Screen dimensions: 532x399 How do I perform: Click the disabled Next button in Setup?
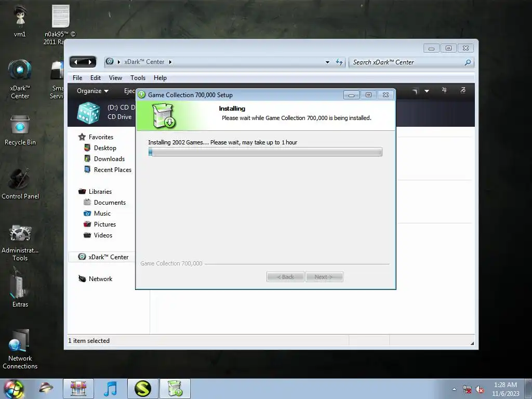point(324,277)
